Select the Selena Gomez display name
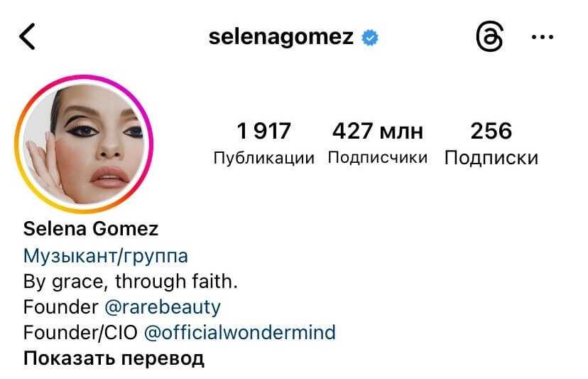Screen dimensions: 588x379 pos(91,229)
